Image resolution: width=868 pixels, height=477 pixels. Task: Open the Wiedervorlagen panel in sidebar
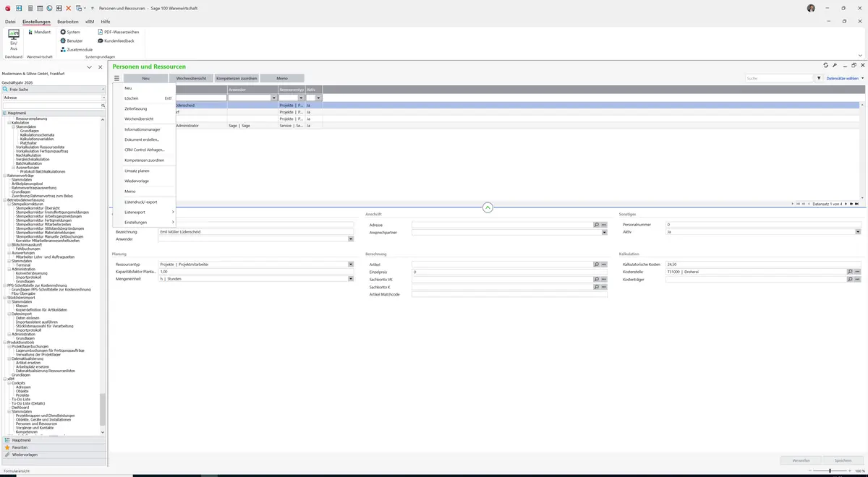pos(54,455)
